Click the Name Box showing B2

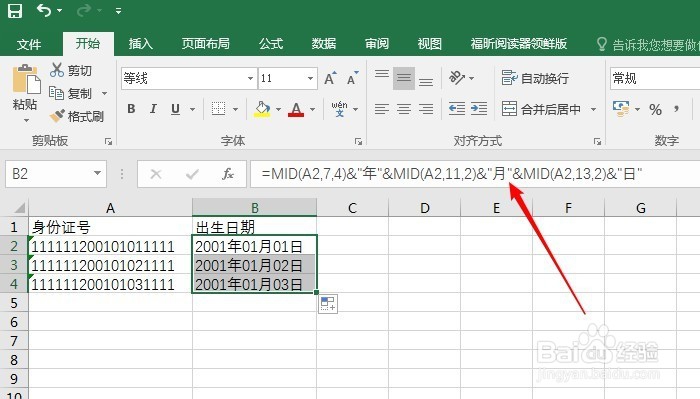56,174
